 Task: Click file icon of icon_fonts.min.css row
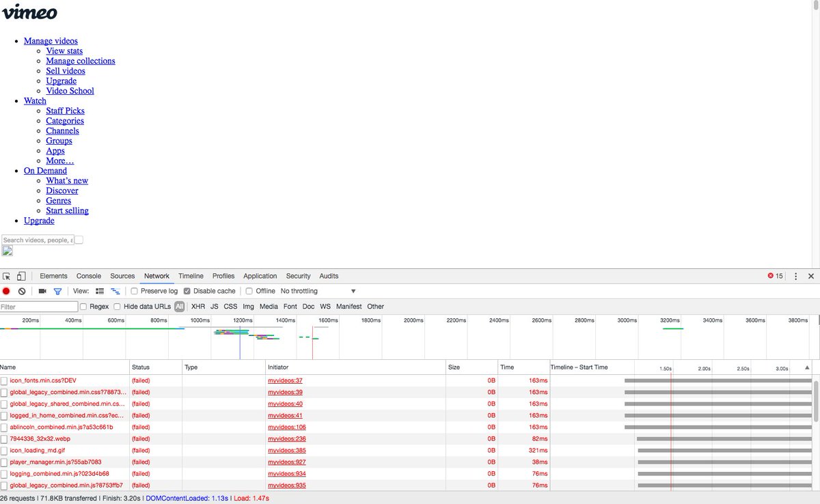click(x=4, y=380)
